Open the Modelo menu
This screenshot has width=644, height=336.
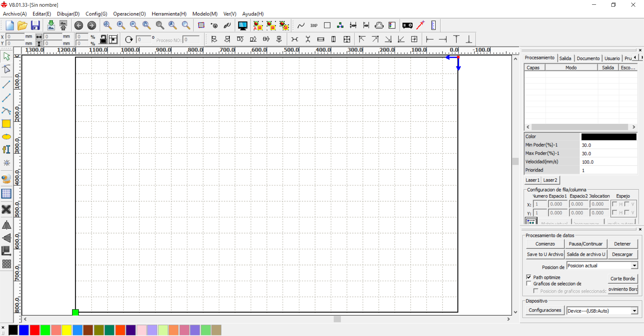[205, 14]
